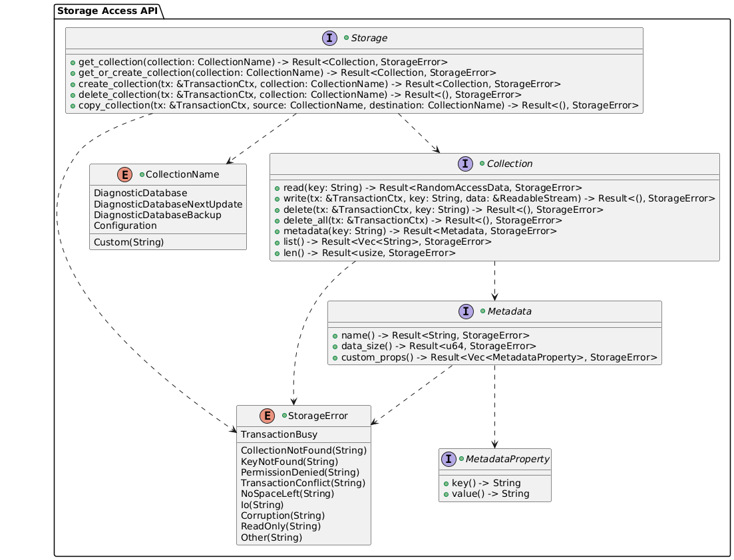Click the name() method in Metadata
Screen dimensions: 734x560
(x=435, y=335)
